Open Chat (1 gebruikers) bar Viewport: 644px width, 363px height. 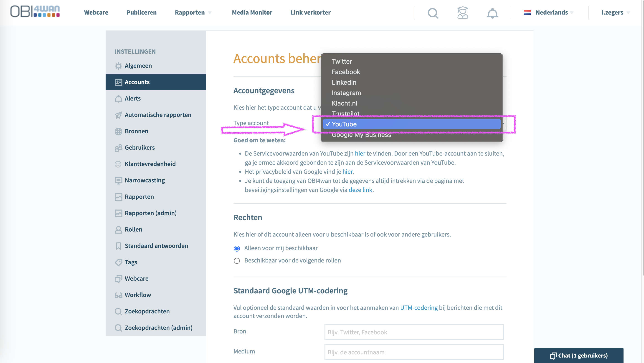coord(578,355)
